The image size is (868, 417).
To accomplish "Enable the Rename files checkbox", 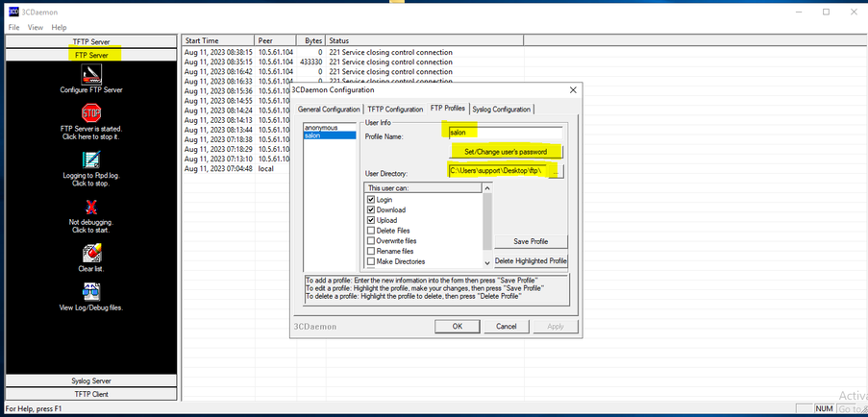I will (x=371, y=251).
